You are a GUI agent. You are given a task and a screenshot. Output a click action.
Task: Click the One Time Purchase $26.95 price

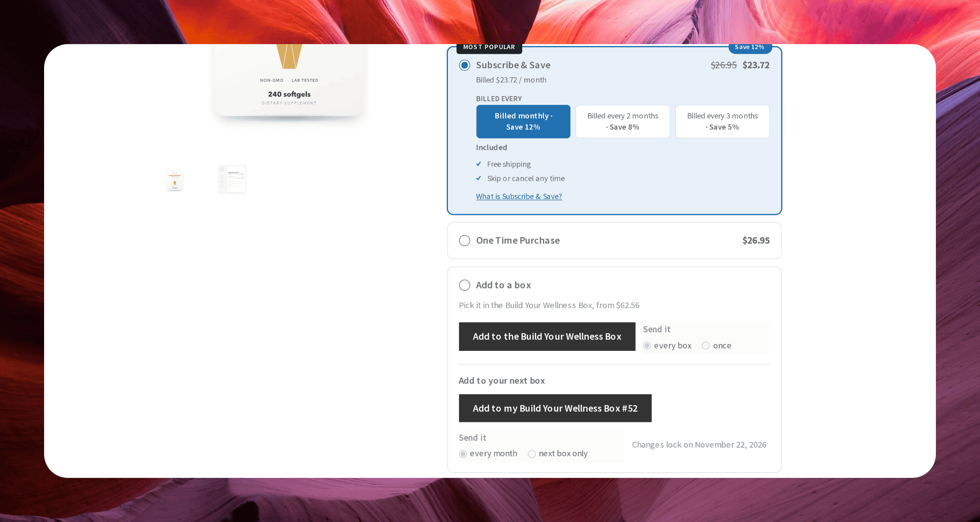coord(756,241)
